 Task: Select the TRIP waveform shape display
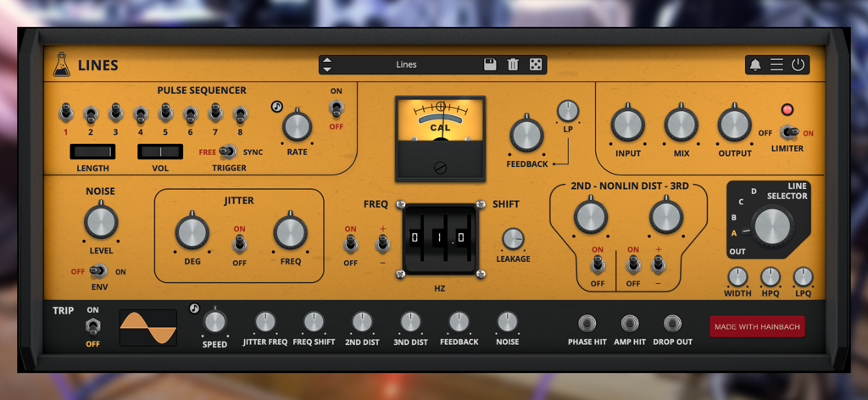(148, 327)
